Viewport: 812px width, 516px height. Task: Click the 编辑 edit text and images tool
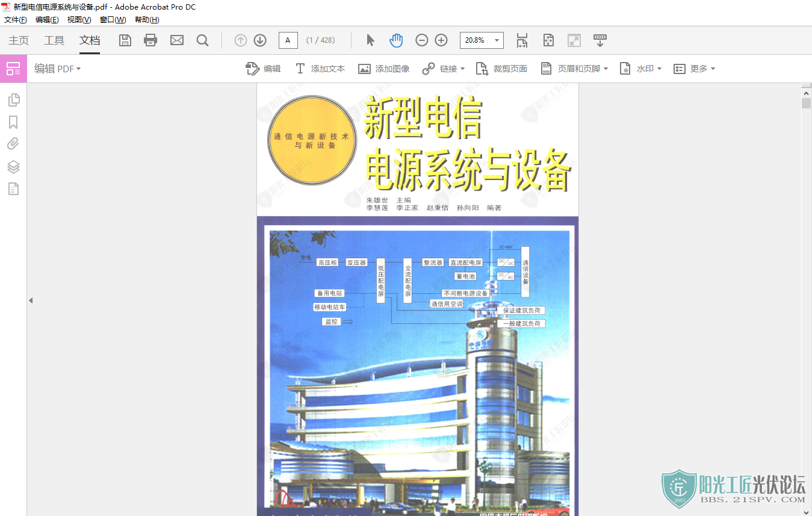(x=264, y=69)
